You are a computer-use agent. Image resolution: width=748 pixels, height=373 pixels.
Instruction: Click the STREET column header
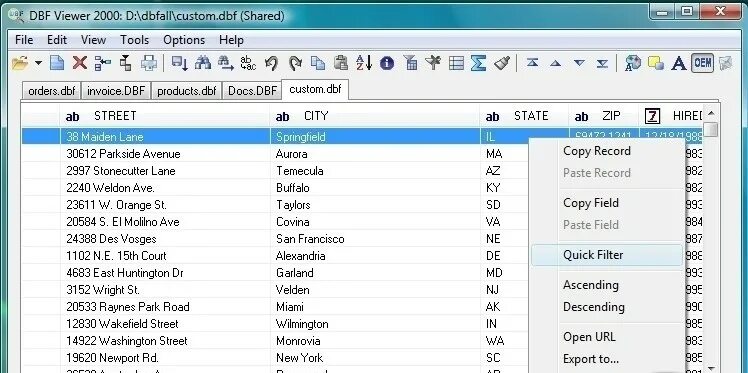(165, 116)
